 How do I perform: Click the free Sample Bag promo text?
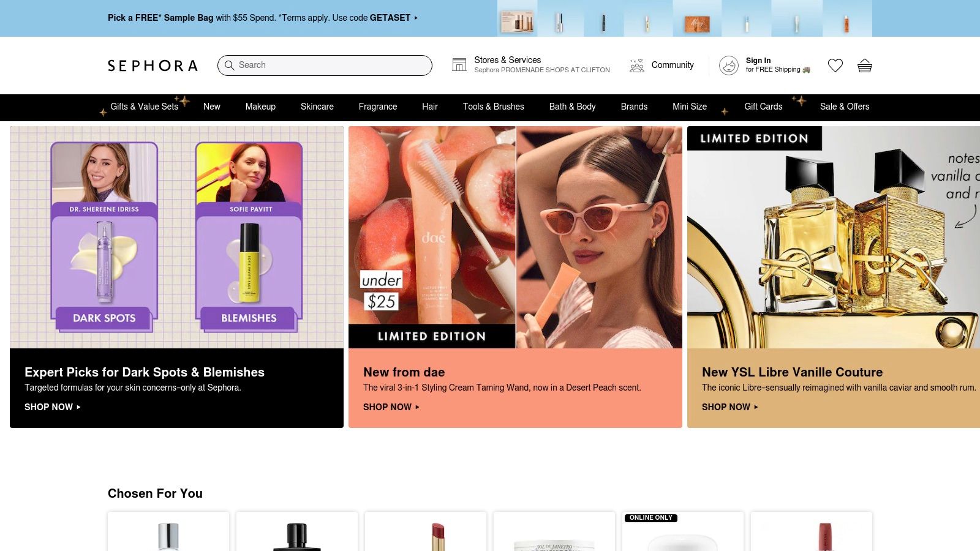(x=259, y=18)
